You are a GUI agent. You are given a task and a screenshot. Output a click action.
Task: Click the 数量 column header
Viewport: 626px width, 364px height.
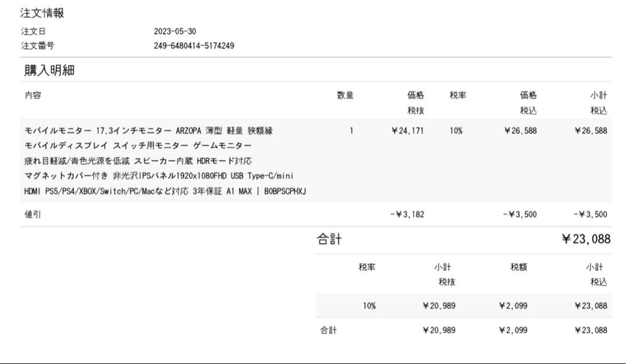coord(345,95)
